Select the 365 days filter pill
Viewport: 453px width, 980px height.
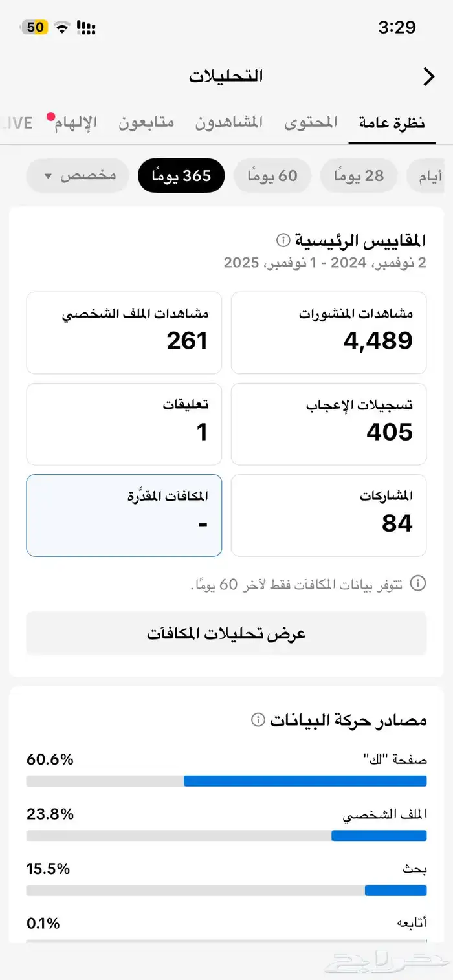tap(181, 175)
